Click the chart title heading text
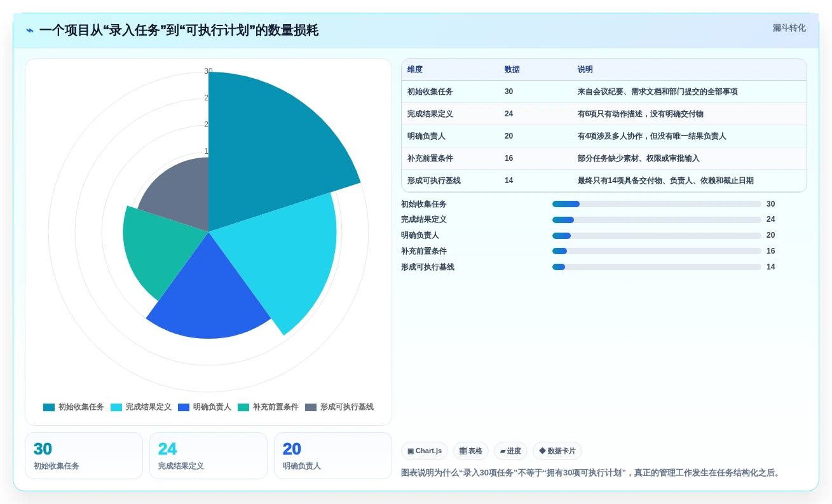The image size is (832, 504). point(179,31)
